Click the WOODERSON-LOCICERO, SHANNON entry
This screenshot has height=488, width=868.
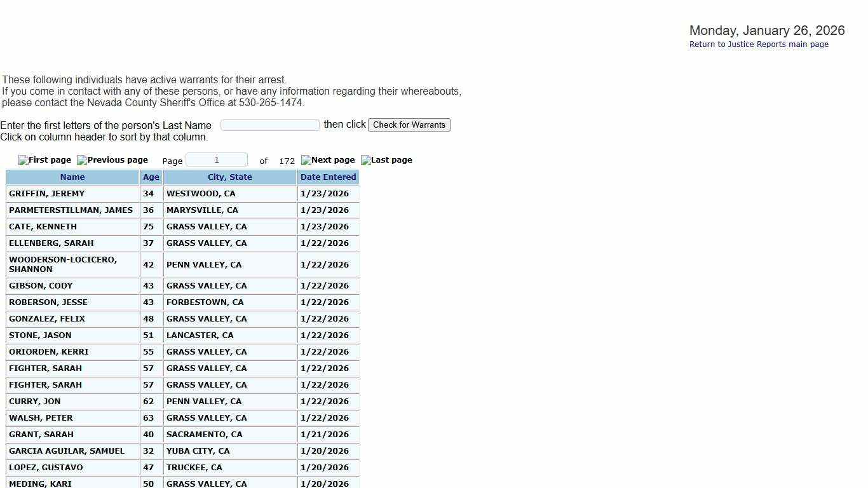tap(63, 264)
